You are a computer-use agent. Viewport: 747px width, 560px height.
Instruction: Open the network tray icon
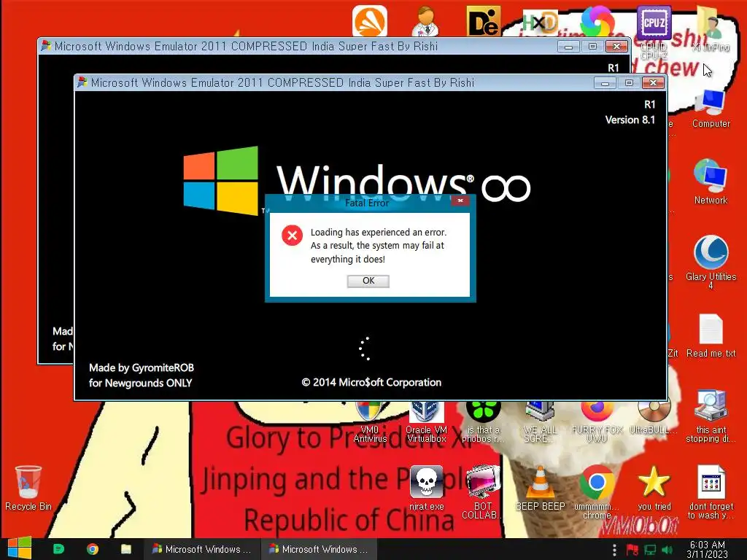pos(650,550)
